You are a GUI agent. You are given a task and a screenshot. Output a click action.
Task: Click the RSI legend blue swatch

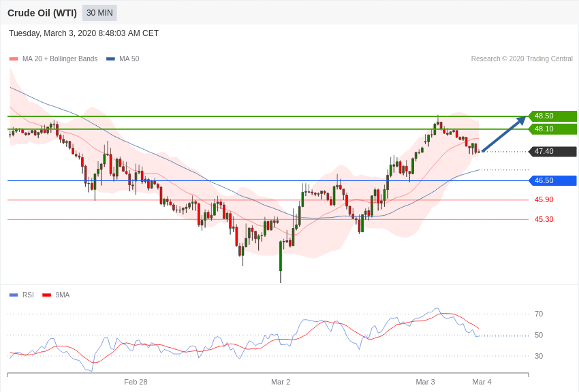click(14, 295)
